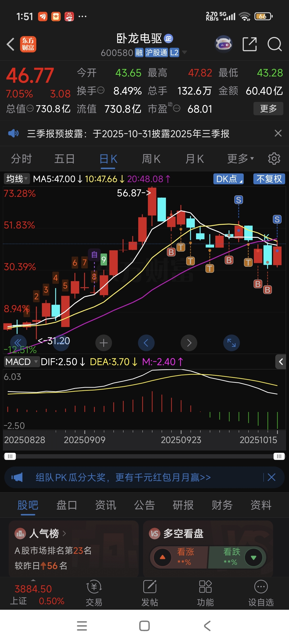Move chart left with blue arrow button
Image resolution: width=289 pixels, height=644 pixels.
click(x=146, y=343)
